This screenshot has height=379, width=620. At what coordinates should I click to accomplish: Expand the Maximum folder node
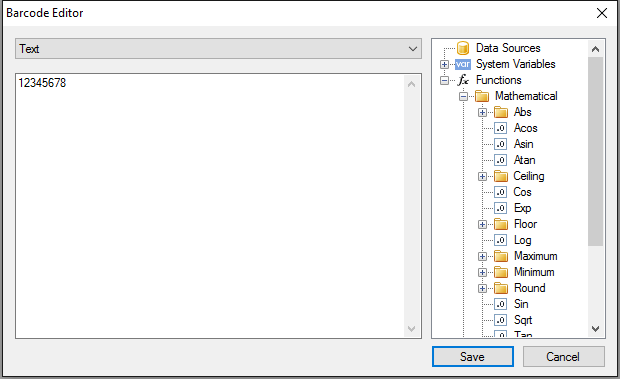pyautogui.click(x=482, y=256)
